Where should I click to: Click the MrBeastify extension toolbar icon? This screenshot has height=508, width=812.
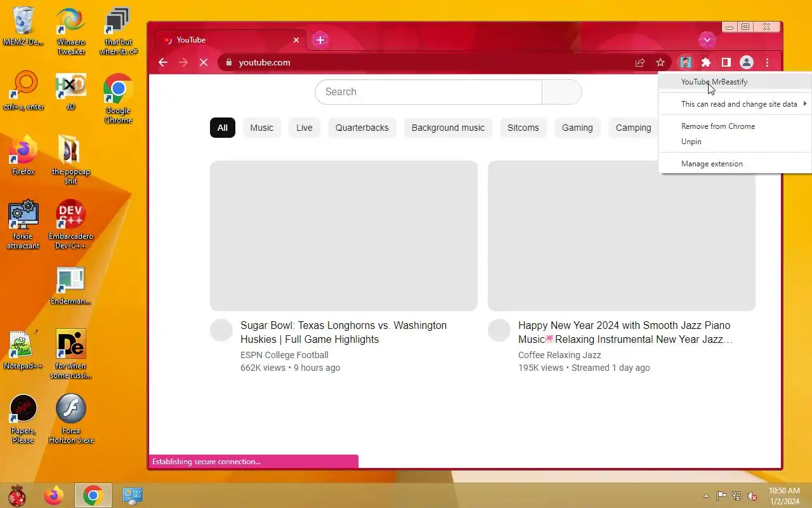click(x=686, y=62)
